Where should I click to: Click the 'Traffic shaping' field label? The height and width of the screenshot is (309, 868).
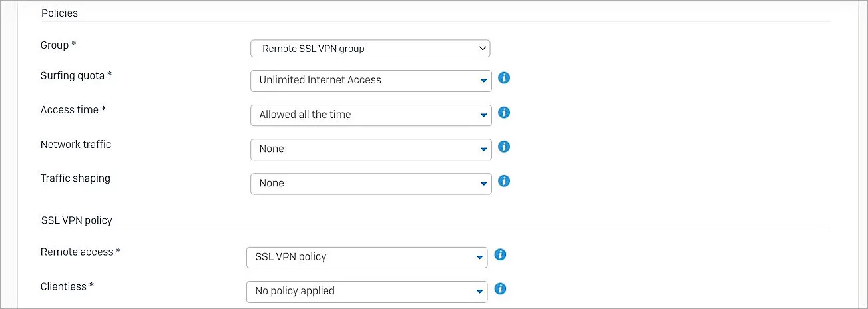[75, 178]
